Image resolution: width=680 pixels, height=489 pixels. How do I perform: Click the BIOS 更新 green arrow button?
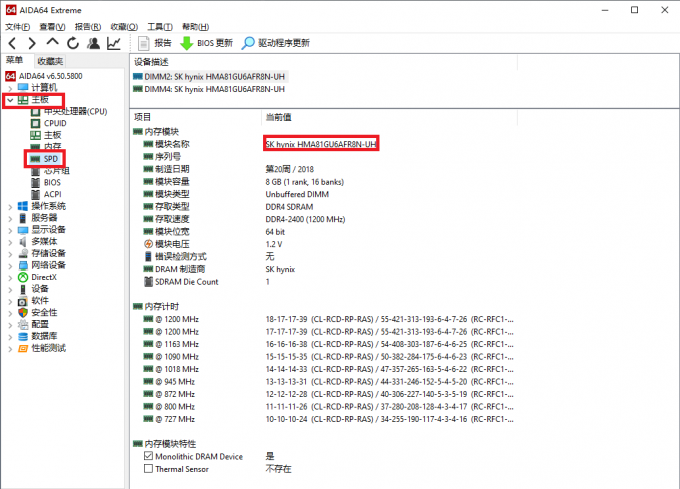coord(206,43)
